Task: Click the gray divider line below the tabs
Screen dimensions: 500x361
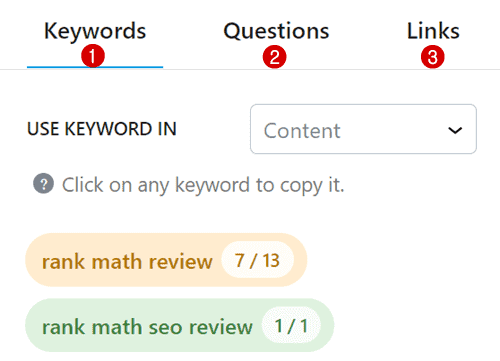Action: [x=250, y=70]
